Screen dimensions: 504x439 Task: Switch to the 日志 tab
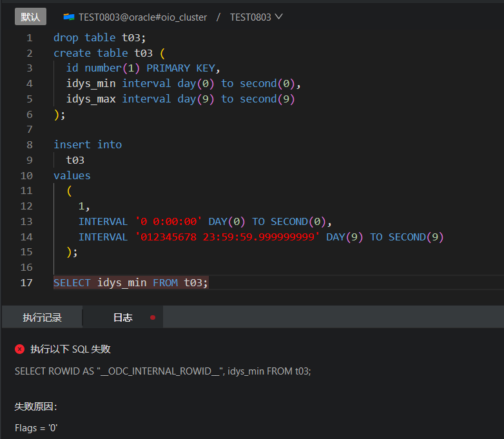point(122,317)
